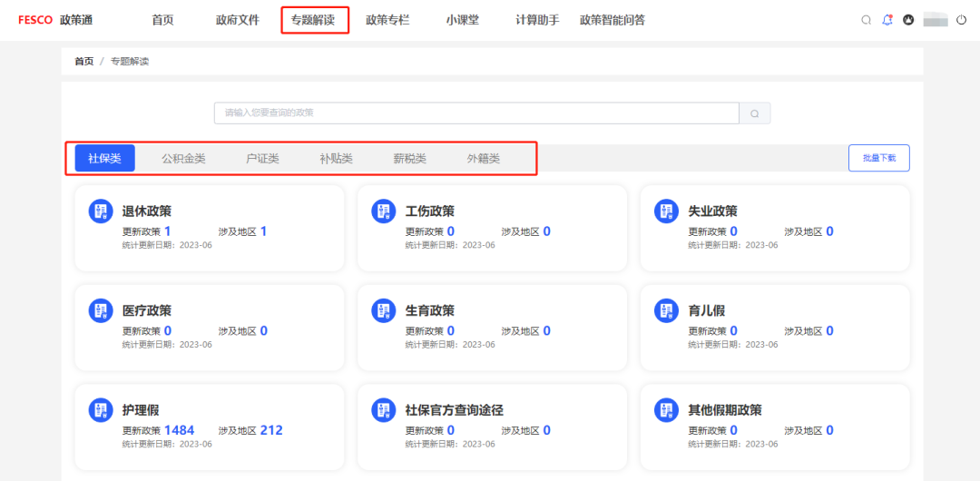Click 统计更新日期 text in 护理假 card

click(167, 444)
